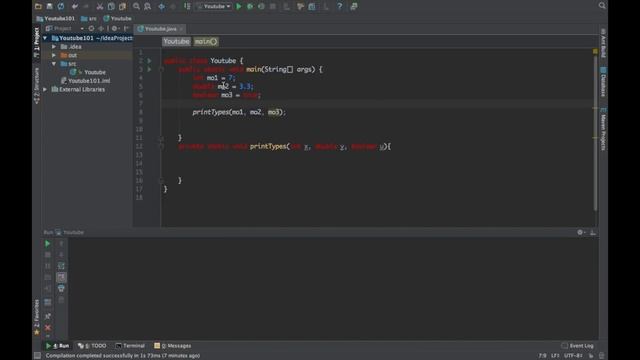
Task: Click the Copy icon in toolbar
Action: coord(111,6)
